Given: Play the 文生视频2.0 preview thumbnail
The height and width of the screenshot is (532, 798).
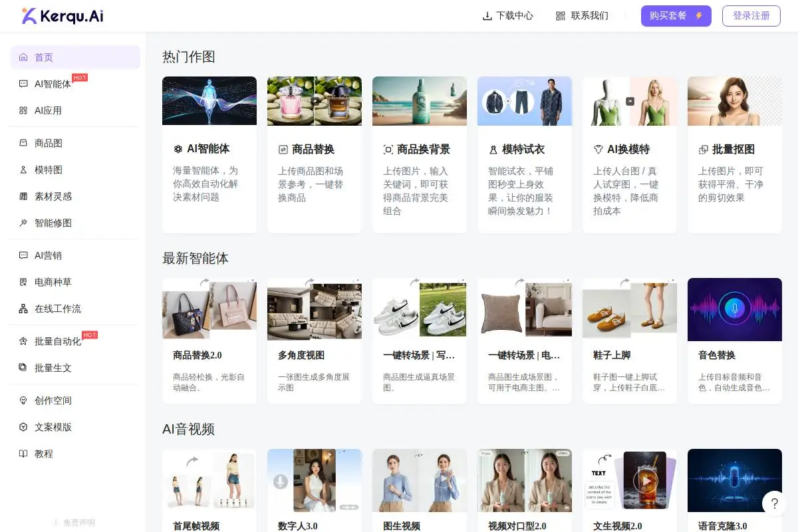Looking at the screenshot, I should point(630,480).
